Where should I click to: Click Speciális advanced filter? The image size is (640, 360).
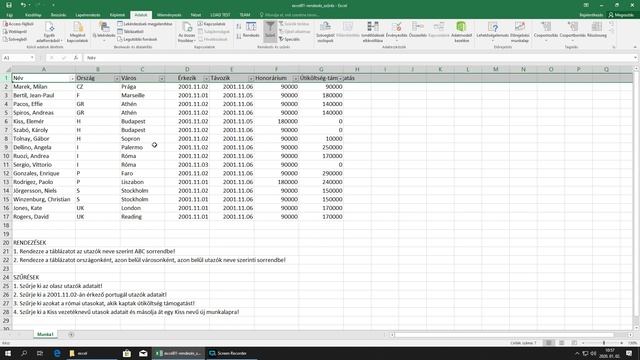pos(290,39)
